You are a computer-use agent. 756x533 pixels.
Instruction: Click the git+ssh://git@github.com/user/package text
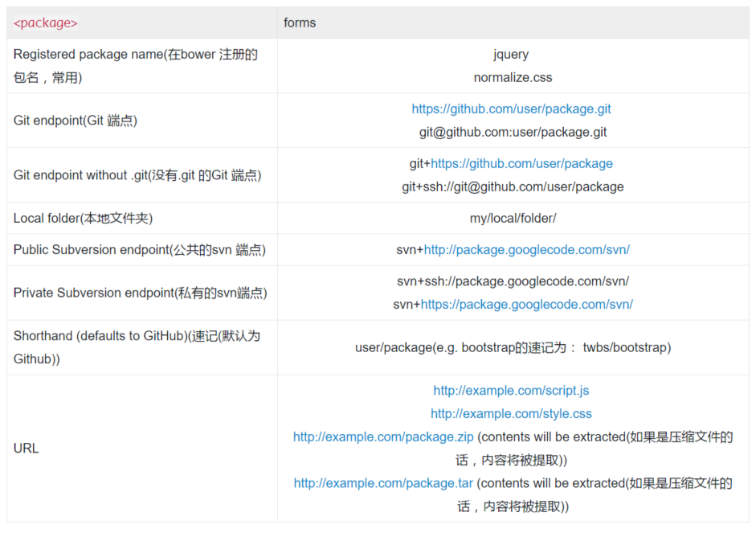(x=513, y=187)
